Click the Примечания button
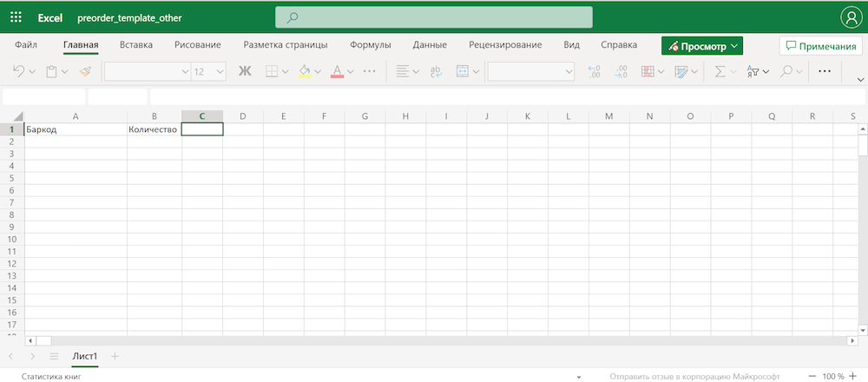The image size is (868, 382). [821, 46]
